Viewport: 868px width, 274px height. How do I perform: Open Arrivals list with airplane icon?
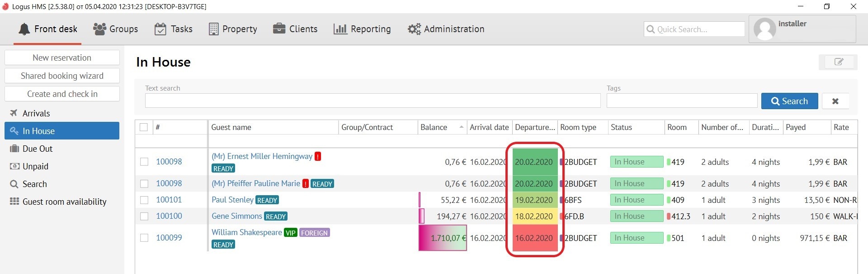click(x=36, y=113)
